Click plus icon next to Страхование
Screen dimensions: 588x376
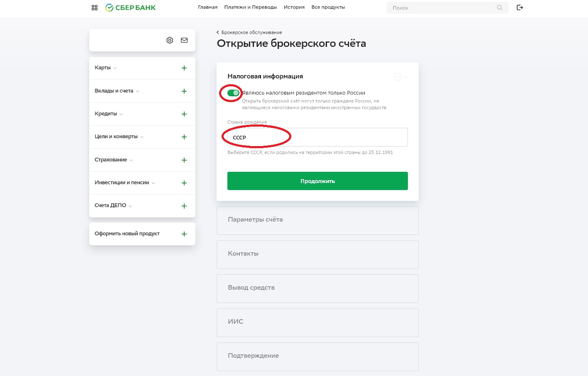[184, 160]
